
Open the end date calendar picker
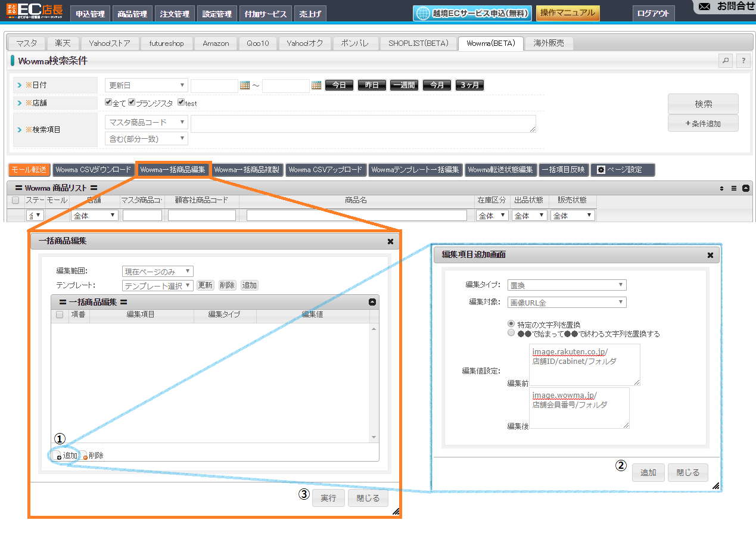[316, 85]
